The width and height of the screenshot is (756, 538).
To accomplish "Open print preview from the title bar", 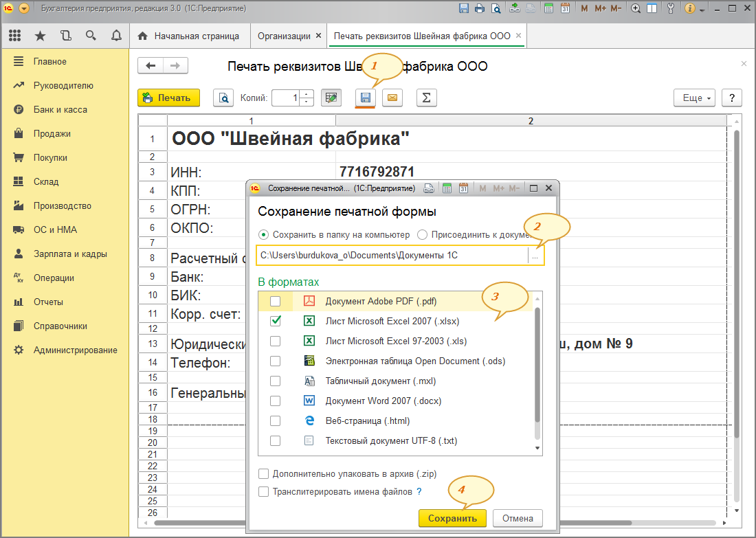I will click(496, 8).
